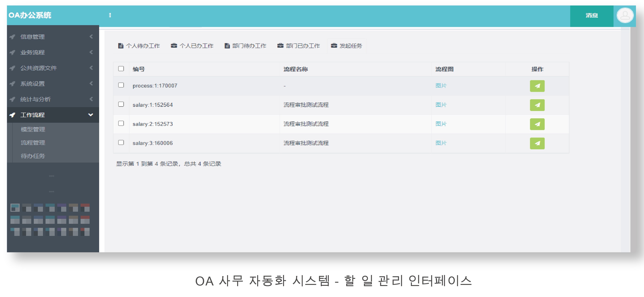Viewport: 644px width, 297px height.
Task: Click the green launch icon for salary:1:152564
Action: click(537, 105)
